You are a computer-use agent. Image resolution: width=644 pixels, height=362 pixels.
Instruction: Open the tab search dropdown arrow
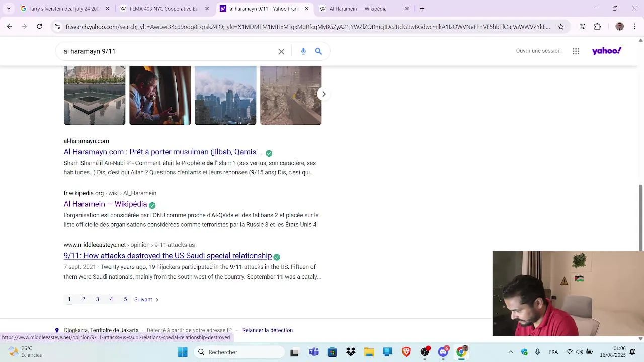point(9,9)
